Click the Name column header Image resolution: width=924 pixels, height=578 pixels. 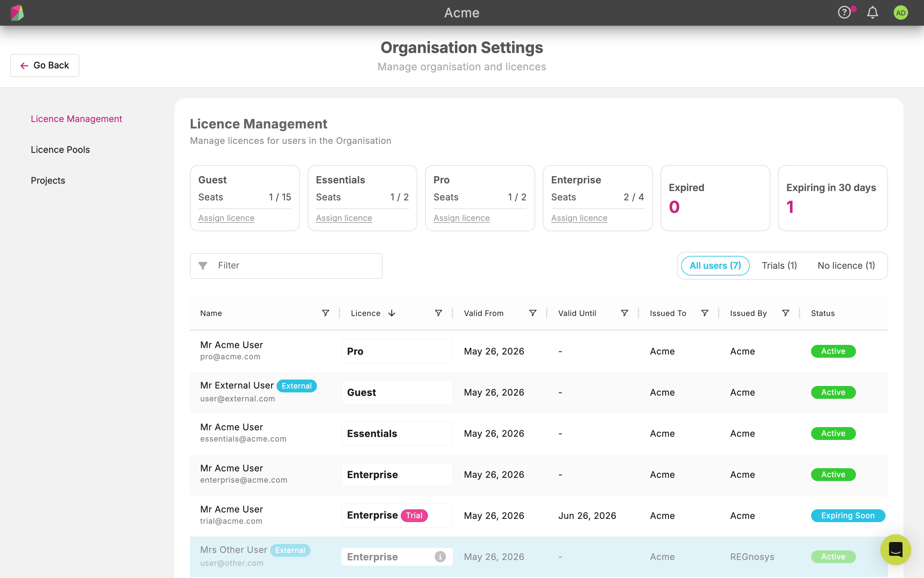[x=211, y=313]
